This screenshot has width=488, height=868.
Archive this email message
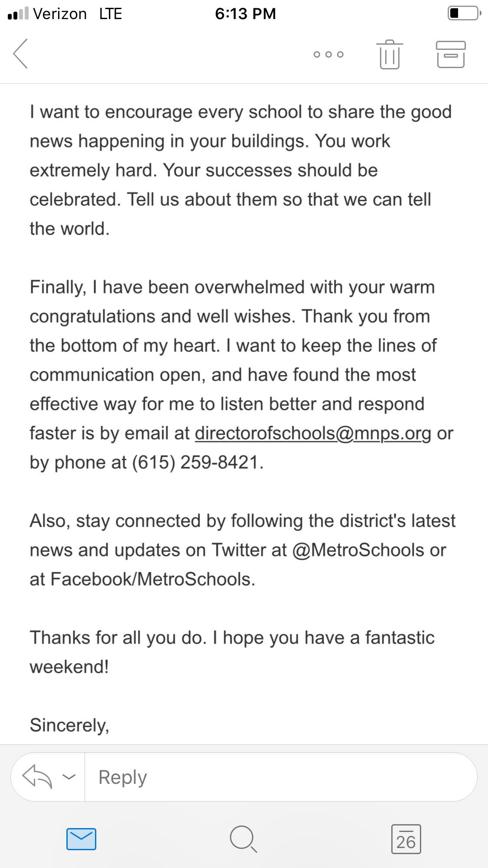coord(451,54)
